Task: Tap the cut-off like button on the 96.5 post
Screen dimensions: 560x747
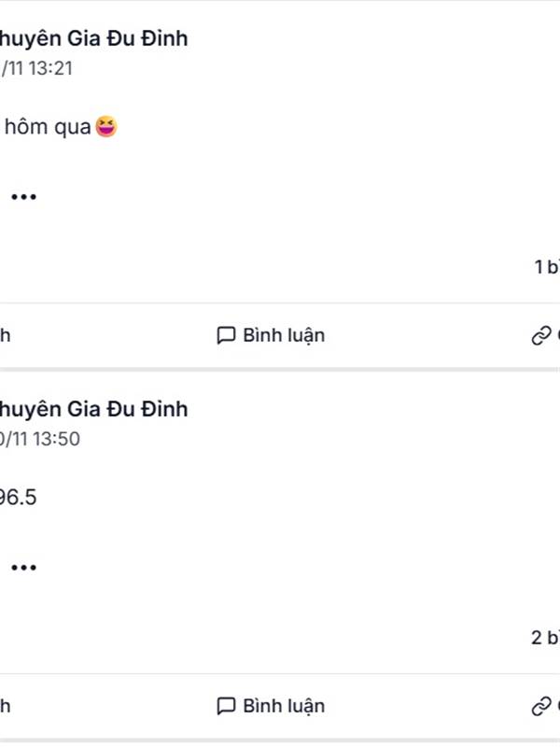Action: click(5, 706)
